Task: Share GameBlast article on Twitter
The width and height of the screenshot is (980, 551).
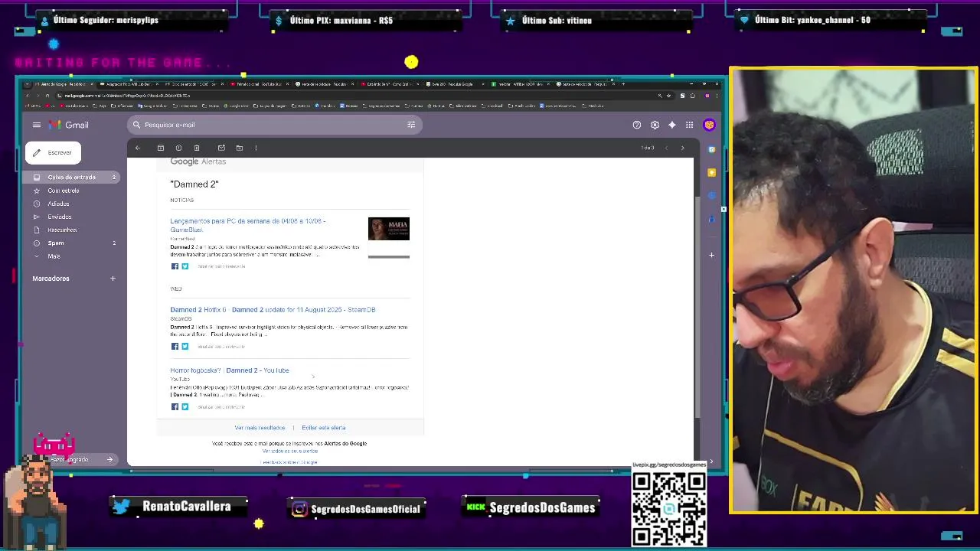Action: tap(185, 266)
